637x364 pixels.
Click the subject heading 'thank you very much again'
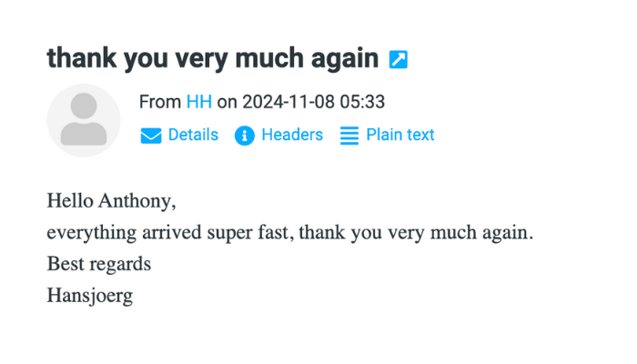click(x=213, y=58)
